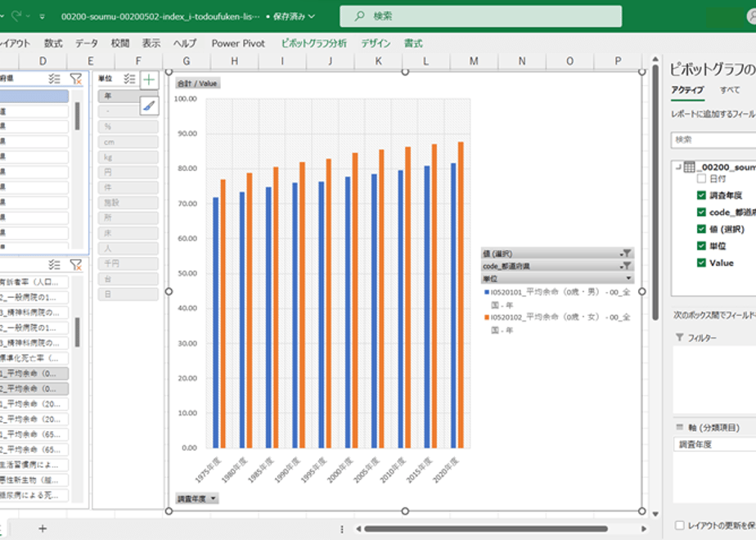This screenshot has height=540, width=756.
Task: Switch to the すべて tab in field list
Action: [730, 90]
